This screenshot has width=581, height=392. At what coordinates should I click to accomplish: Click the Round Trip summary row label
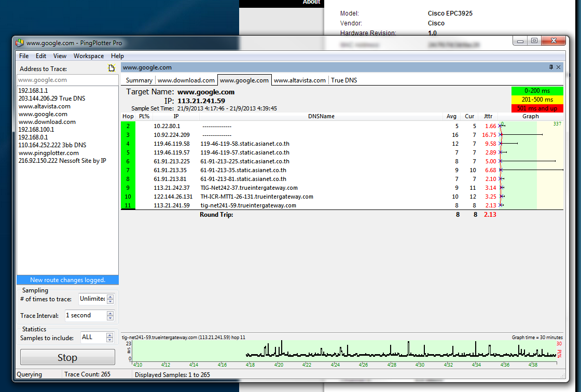pos(216,215)
